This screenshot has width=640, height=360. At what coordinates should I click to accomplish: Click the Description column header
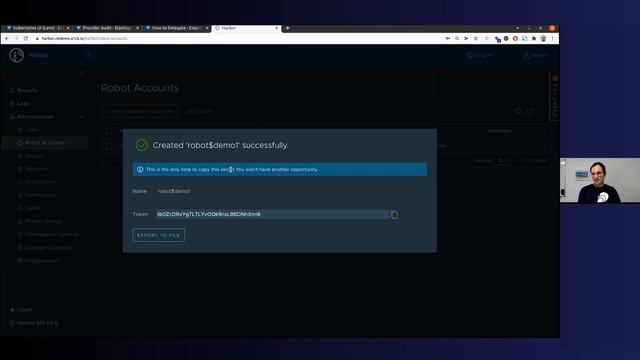(500, 131)
